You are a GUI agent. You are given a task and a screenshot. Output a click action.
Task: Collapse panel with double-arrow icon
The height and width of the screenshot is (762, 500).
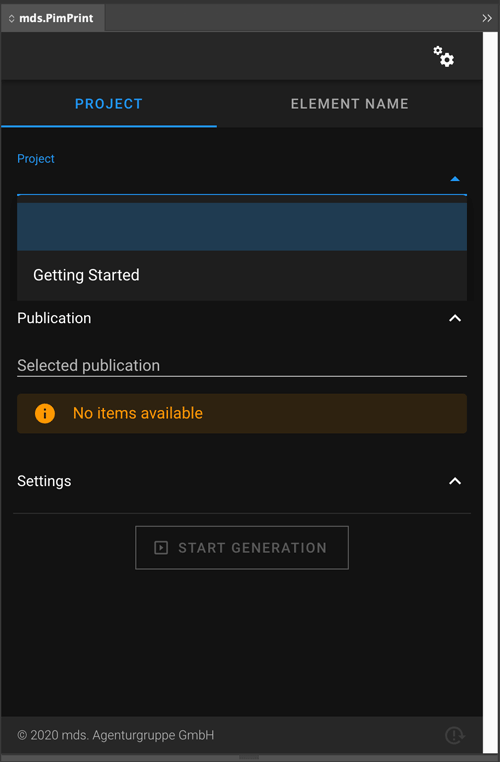coord(487,18)
